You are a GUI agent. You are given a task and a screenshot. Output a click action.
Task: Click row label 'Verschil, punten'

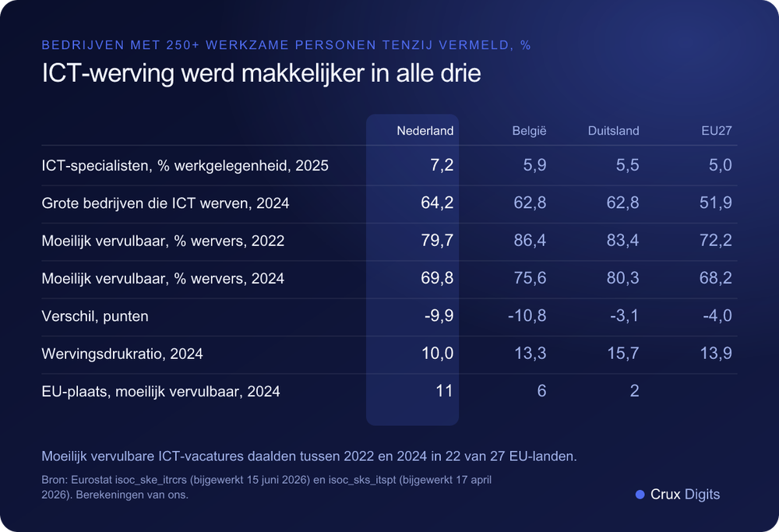click(x=95, y=316)
